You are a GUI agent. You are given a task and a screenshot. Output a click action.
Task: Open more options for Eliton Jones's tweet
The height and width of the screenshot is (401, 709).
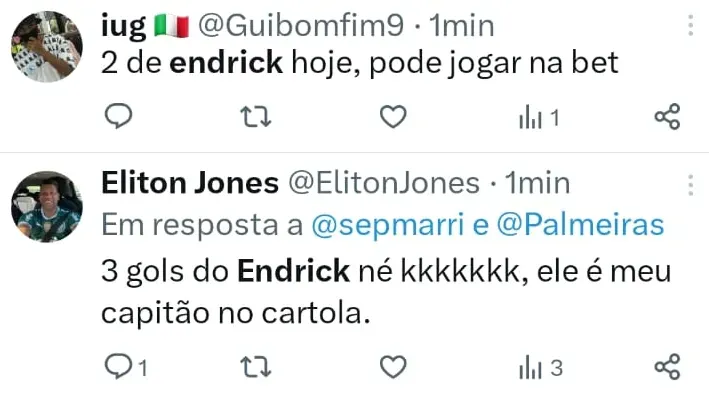(x=690, y=185)
